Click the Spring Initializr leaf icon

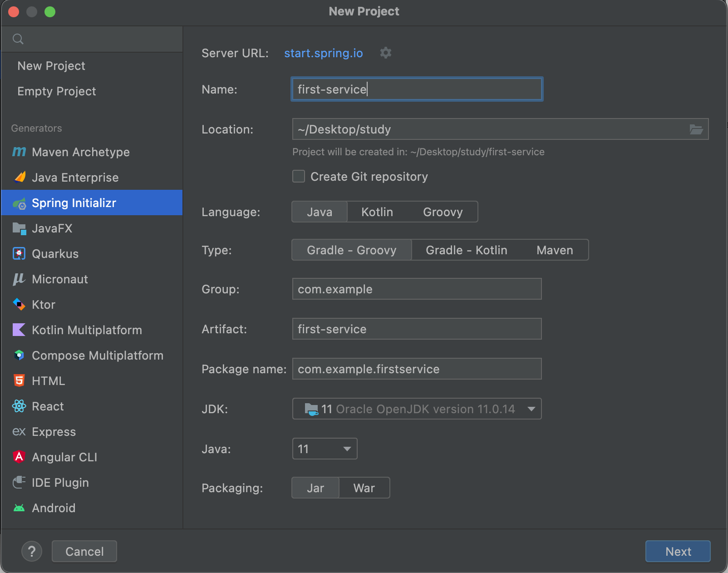click(x=20, y=203)
